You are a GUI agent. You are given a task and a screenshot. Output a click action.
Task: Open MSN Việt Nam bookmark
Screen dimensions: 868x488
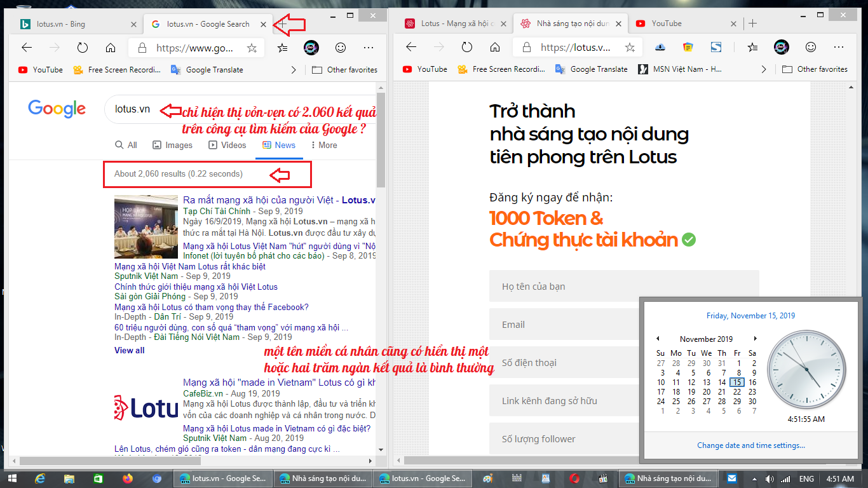click(x=680, y=69)
